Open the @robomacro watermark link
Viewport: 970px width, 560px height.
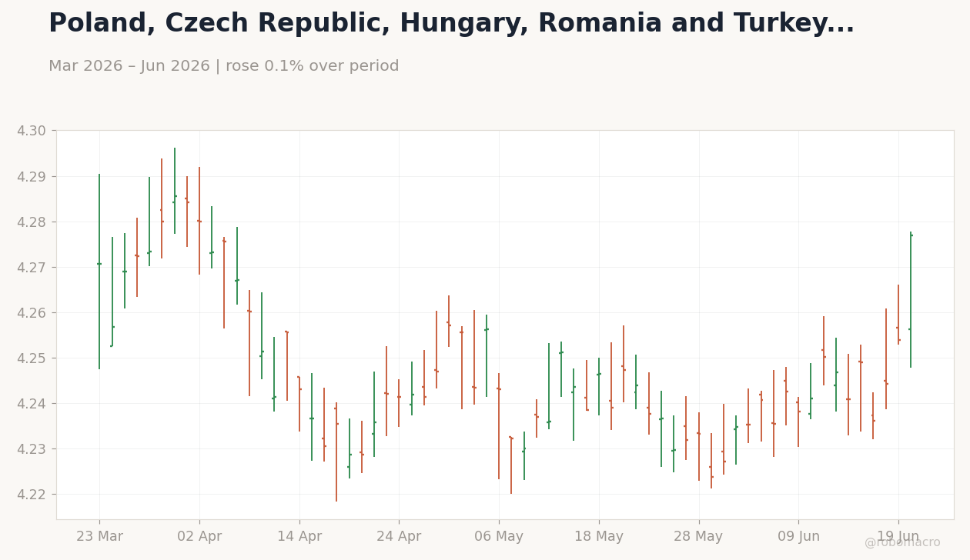(x=902, y=542)
